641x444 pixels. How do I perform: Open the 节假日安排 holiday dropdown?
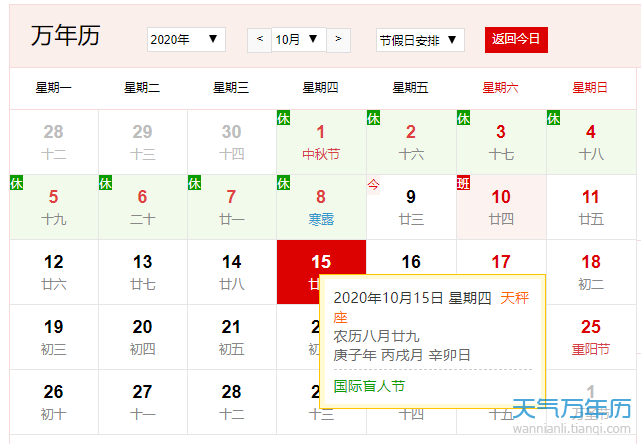tap(420, 40)
